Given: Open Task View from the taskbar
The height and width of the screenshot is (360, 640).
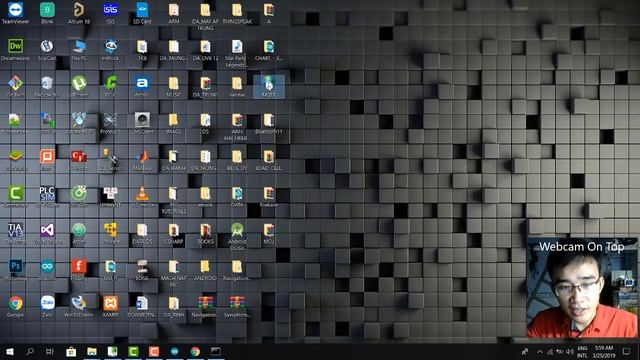Looking at the screenshot, I should click(x=50, y=351).
